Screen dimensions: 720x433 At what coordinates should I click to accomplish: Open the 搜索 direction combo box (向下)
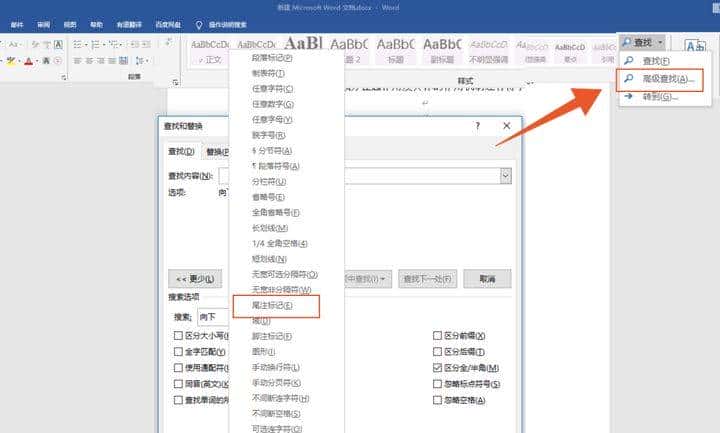tap(214, 317)
